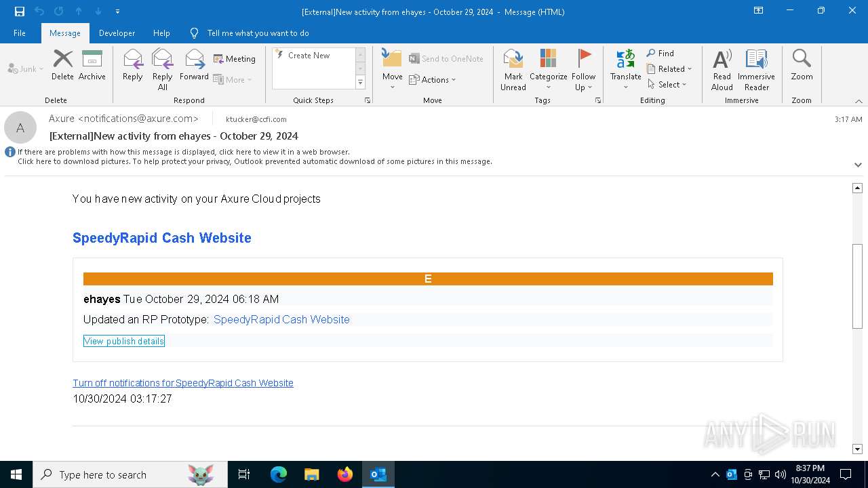Translate the message
Viewport: 868px width, 488px height.
click(x=625, y=69)
